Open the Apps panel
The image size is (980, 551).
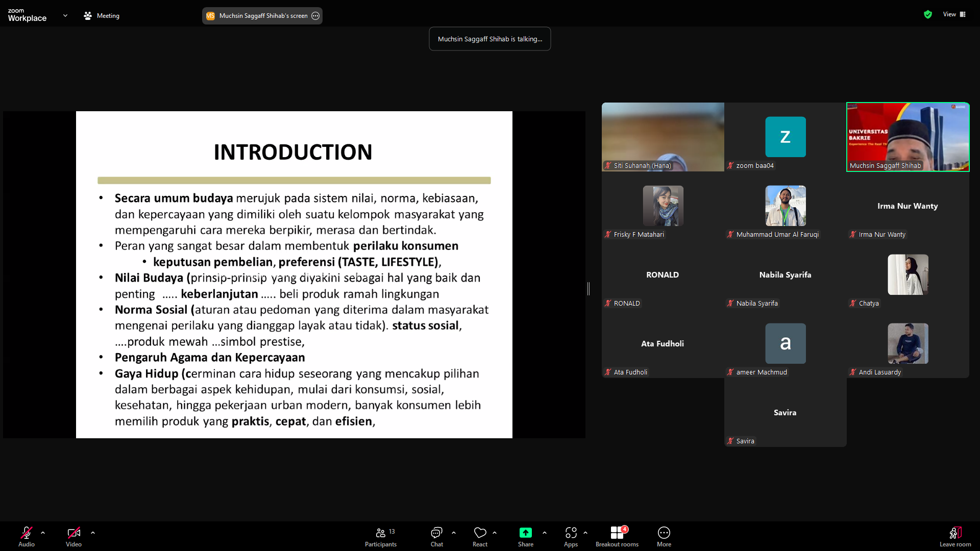click(x=571, y=536)
